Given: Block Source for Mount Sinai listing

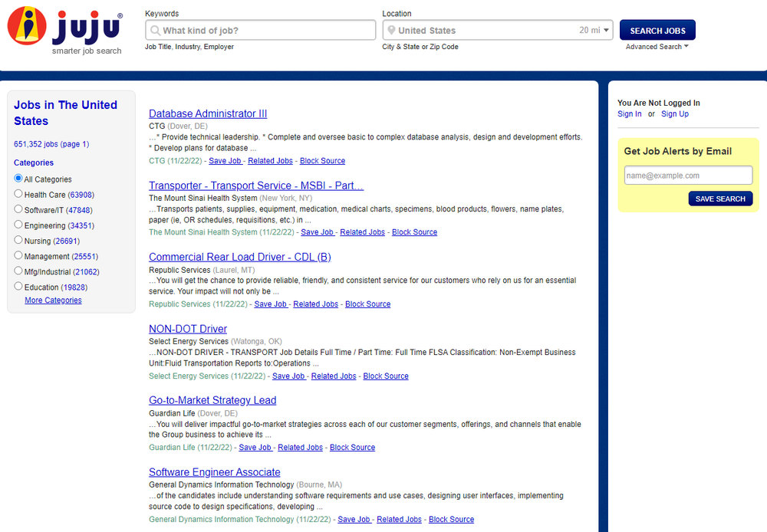Looking at the screenshot, I should pos(414,232).
